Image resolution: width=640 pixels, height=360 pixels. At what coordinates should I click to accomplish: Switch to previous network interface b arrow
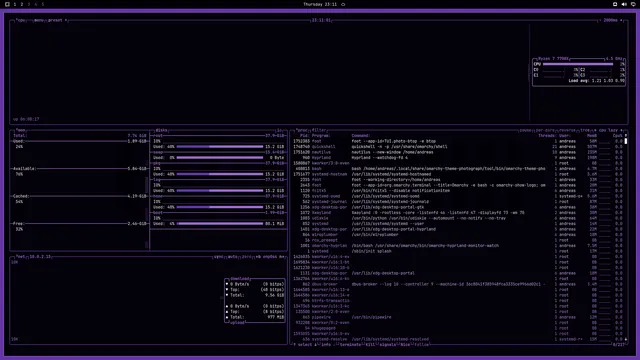[x=259, y=257]
